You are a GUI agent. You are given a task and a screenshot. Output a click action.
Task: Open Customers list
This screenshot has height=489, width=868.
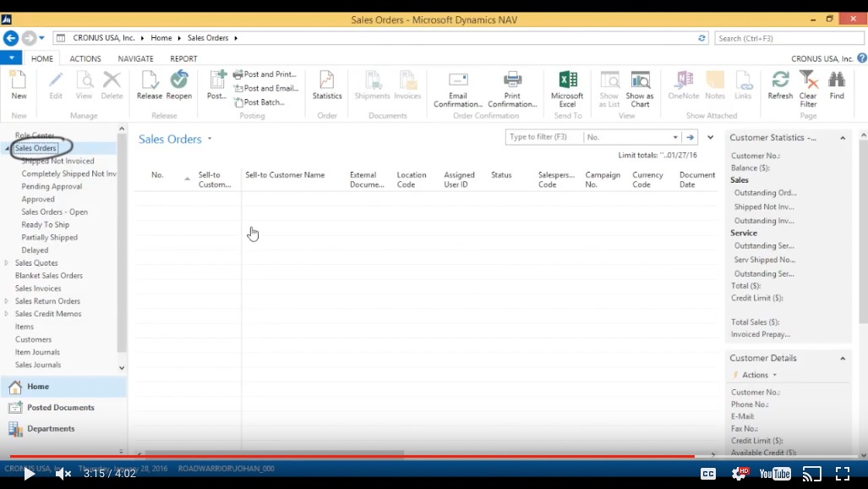tap(33, 339)
